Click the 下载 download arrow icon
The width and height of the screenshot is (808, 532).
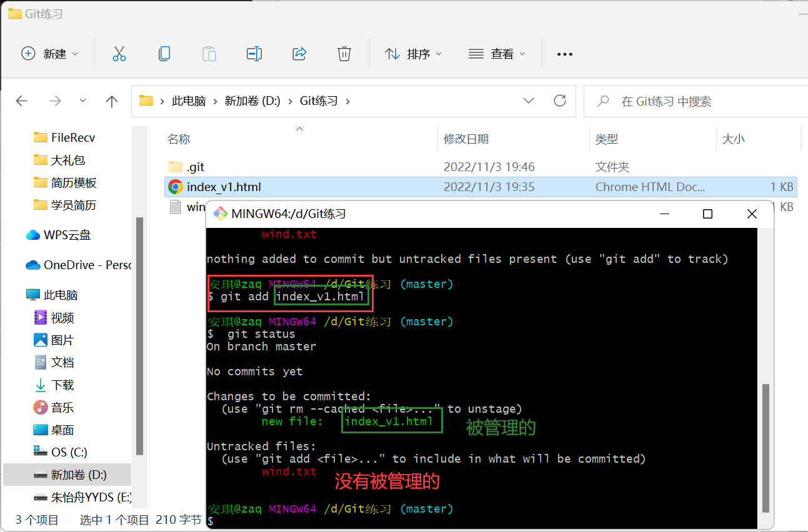tap(41, 385)
